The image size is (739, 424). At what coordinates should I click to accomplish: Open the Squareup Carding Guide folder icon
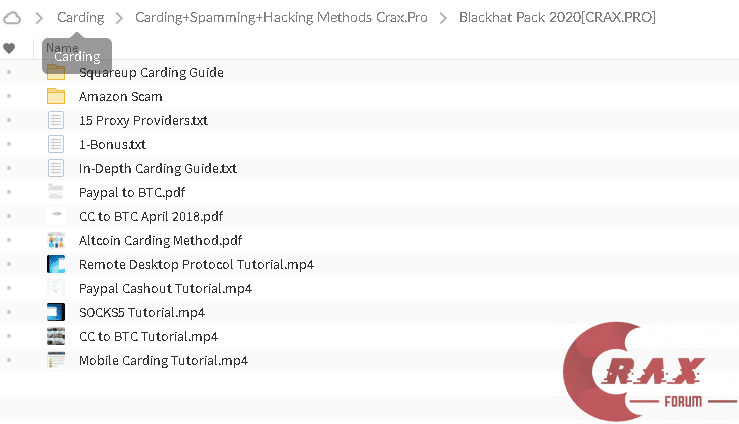56,72
